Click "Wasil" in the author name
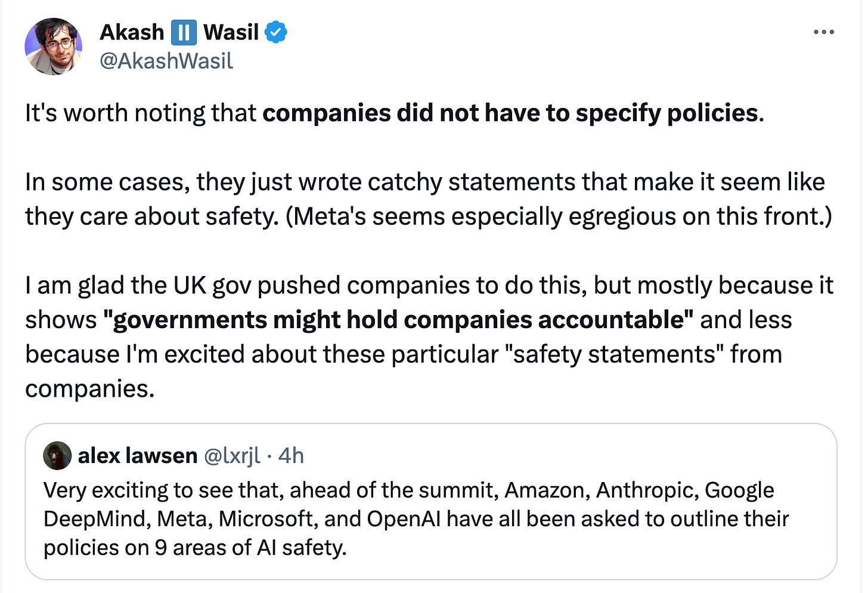The height and width of the screenshot is (593, 868). point(231,32)
